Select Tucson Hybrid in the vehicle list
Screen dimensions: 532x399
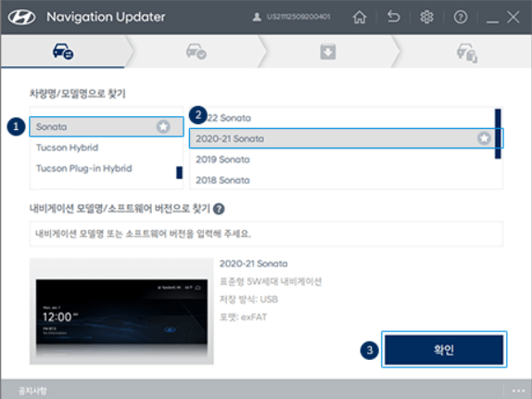coord(107,148)
